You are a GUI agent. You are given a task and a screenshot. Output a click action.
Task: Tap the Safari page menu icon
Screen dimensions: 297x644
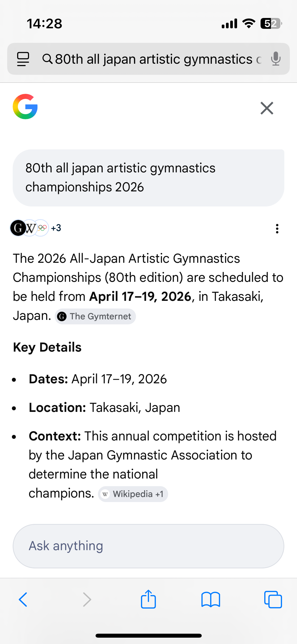tap(23, 59)
